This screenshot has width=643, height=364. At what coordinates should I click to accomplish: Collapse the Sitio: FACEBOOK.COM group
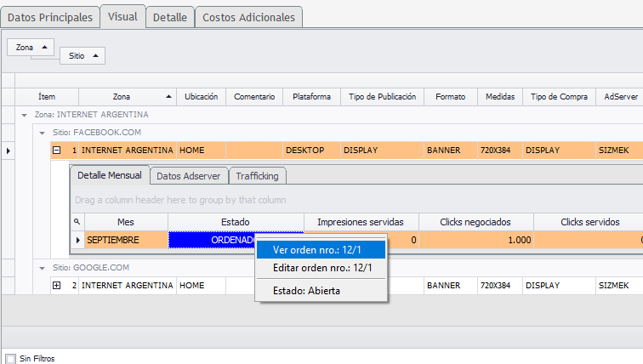[x=42, y=133]
